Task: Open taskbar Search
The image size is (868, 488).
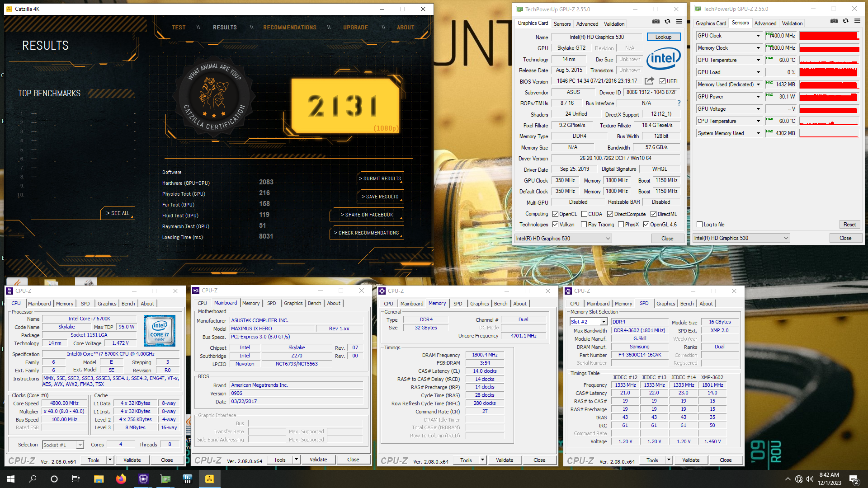Action: click(x=33, y=479)
